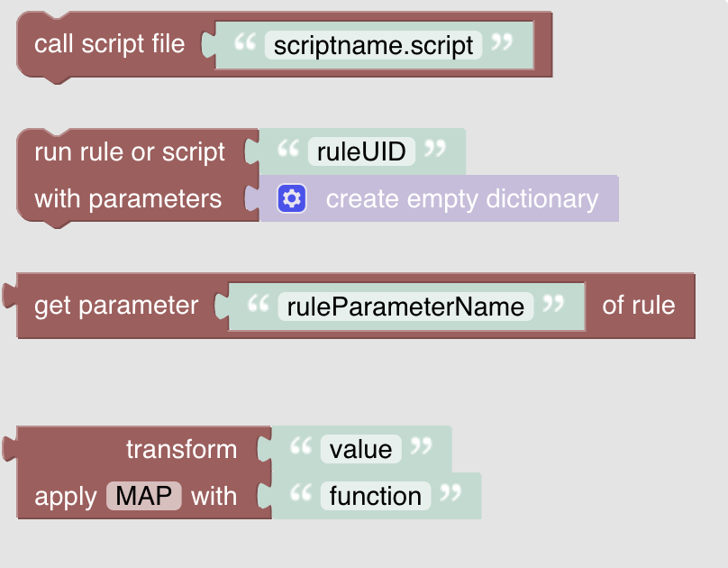Click the closing quote after the function text
The height and width of the screenshot is (568, 728).
pos(451,495)
